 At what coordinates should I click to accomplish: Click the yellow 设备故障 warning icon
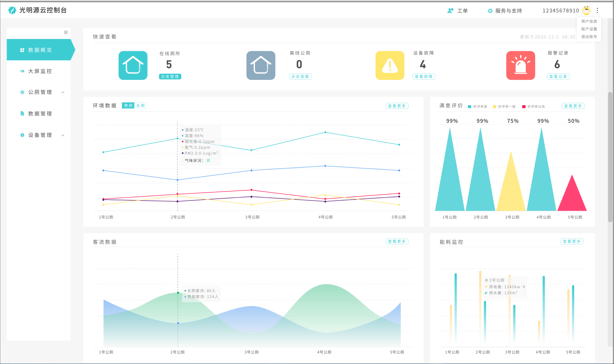pos(390,65)
